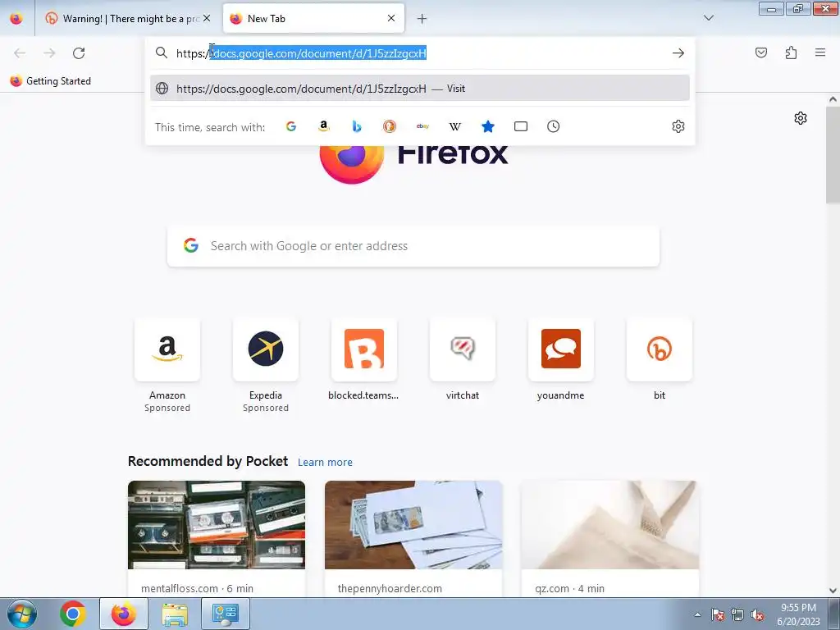
Task: Click the Search with Google box
Action: [x=413, y=246]
